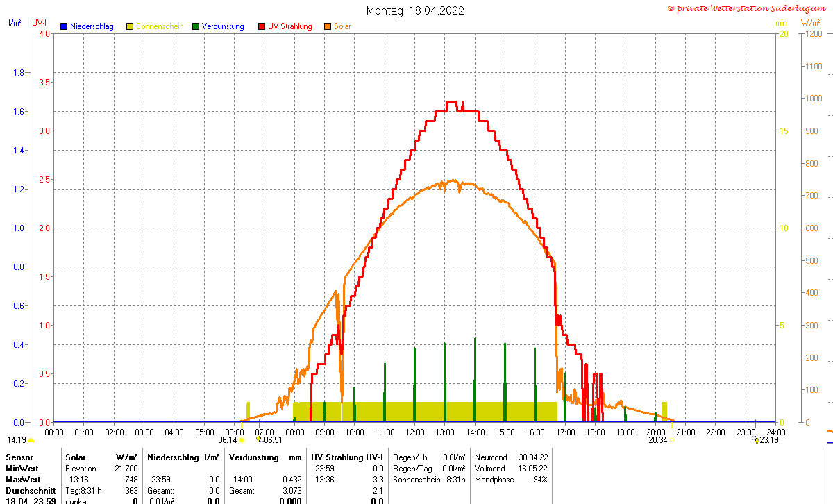The height and width of the screenshot is (504, 833).
Task: Click the red UV Strahlung legend square
Action: point(262,26)
